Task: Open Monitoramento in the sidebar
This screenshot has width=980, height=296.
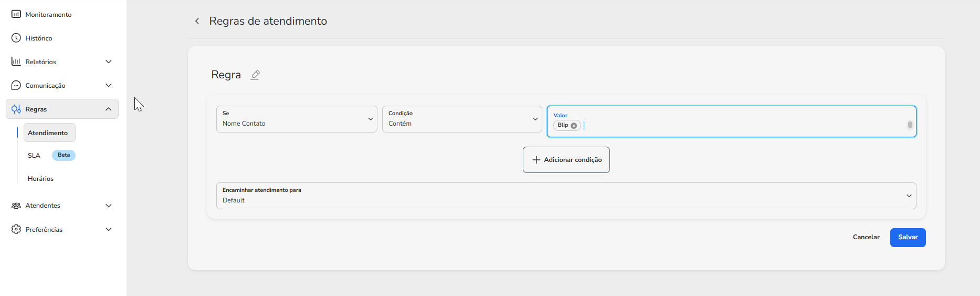Action: 48,14
